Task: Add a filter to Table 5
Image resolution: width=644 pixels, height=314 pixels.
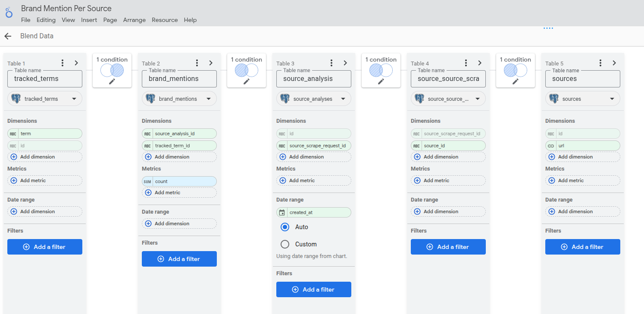Action: click(x=583, y=247)
